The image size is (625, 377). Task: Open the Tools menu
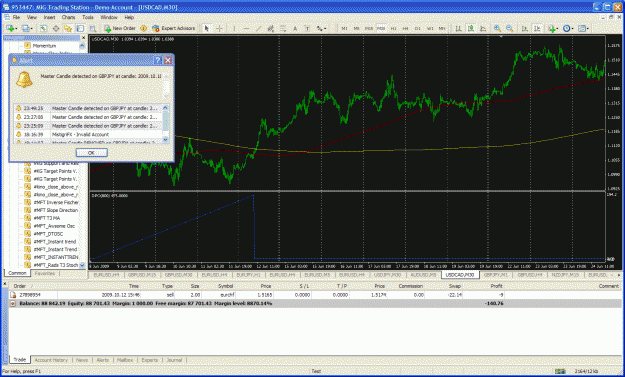click(88, 18)
